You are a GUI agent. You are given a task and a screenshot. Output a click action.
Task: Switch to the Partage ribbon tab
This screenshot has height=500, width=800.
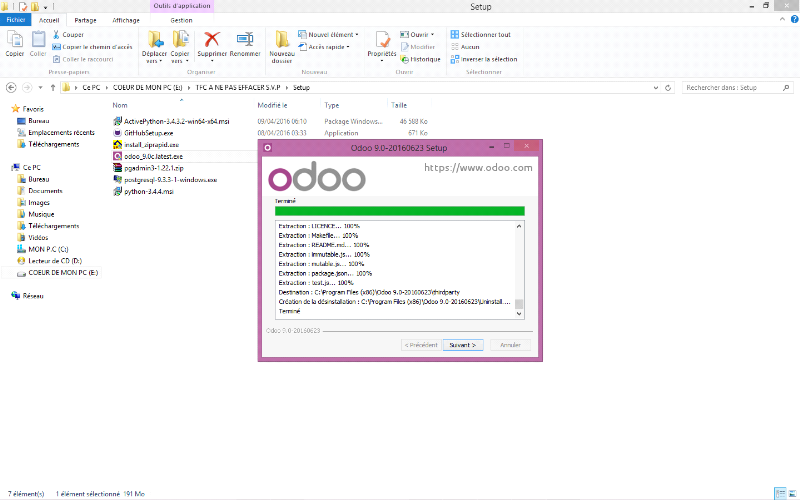(85, 20)
